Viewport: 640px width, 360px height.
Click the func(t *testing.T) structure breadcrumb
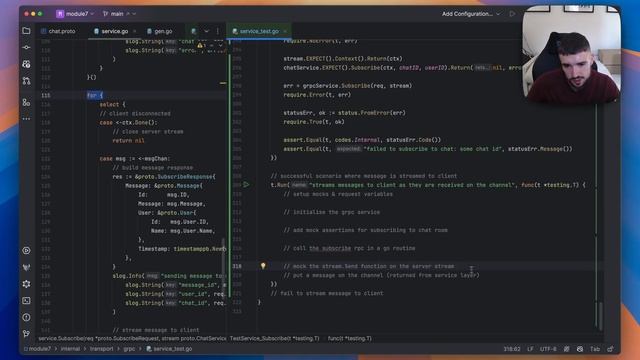click(350, 338)
